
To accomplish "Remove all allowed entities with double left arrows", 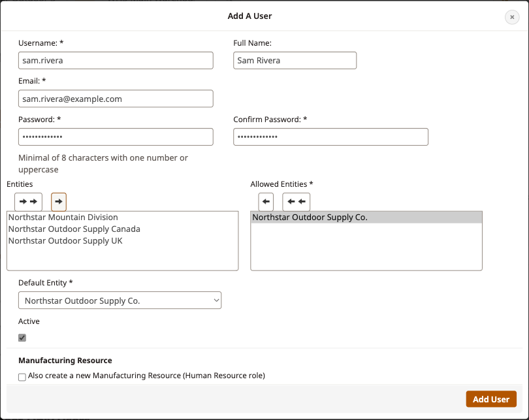I will point(297,202).
